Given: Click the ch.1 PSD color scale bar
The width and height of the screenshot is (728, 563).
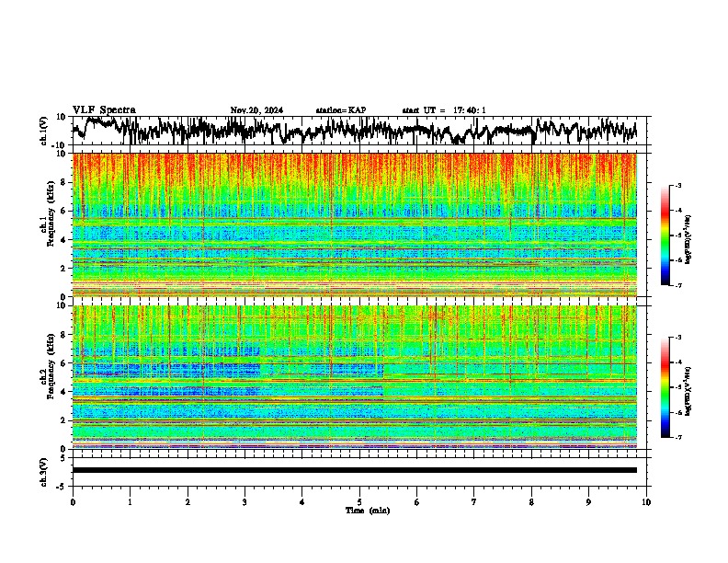Looking at the screenshot, I should [665, 236].
